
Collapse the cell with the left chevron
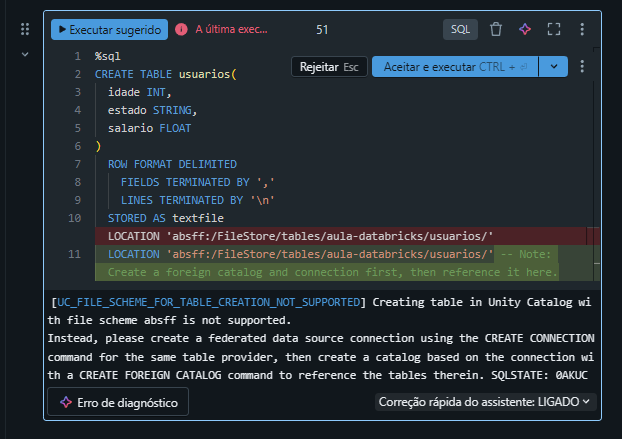click(25, 54)
